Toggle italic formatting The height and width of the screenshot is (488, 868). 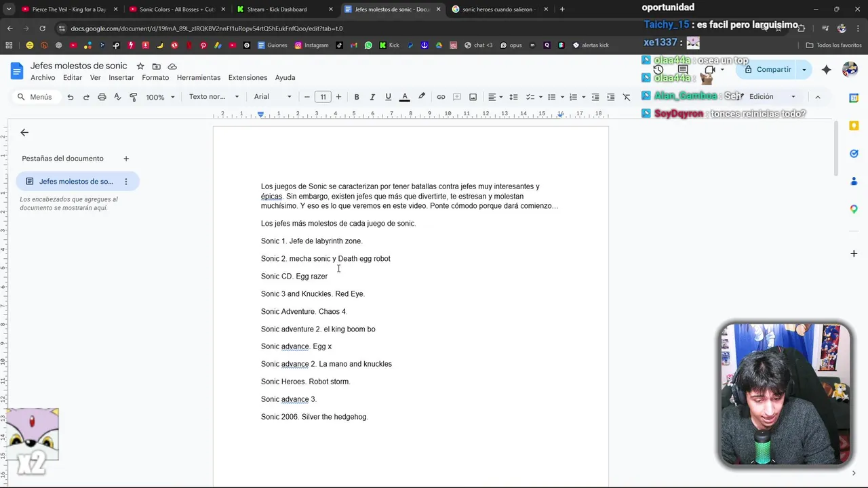click(x=372, y=97)
